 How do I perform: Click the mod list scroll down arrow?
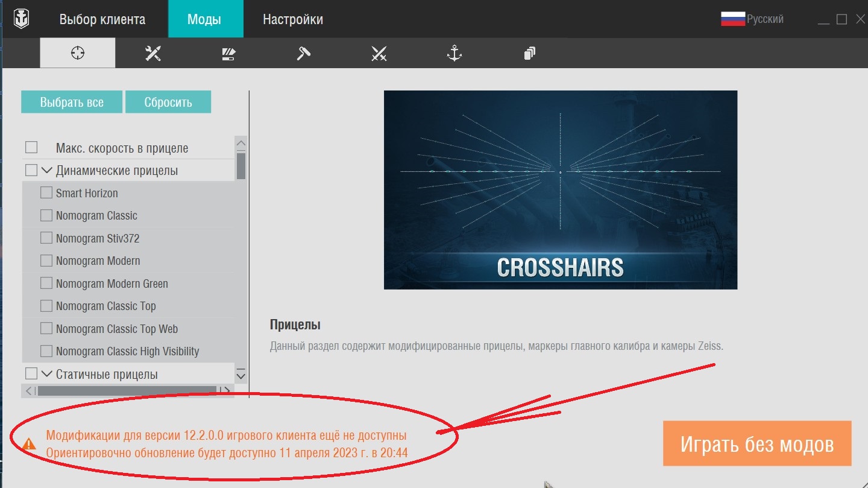[x=241, y=375]
